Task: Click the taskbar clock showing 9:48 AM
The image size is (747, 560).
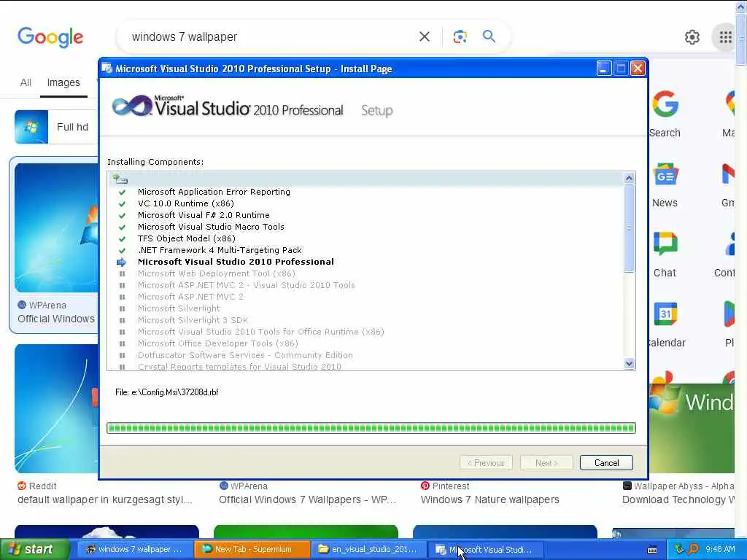Action: click(720, 549)
